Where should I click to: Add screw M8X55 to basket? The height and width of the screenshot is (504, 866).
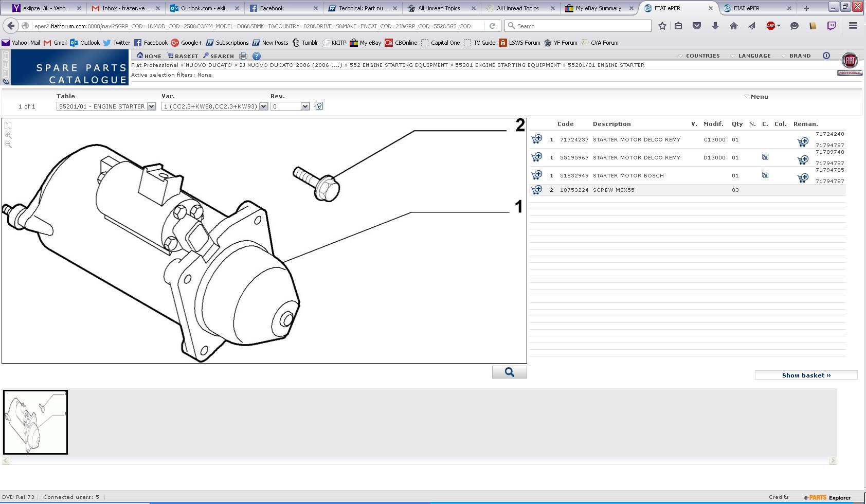click(x=536, y=190)
